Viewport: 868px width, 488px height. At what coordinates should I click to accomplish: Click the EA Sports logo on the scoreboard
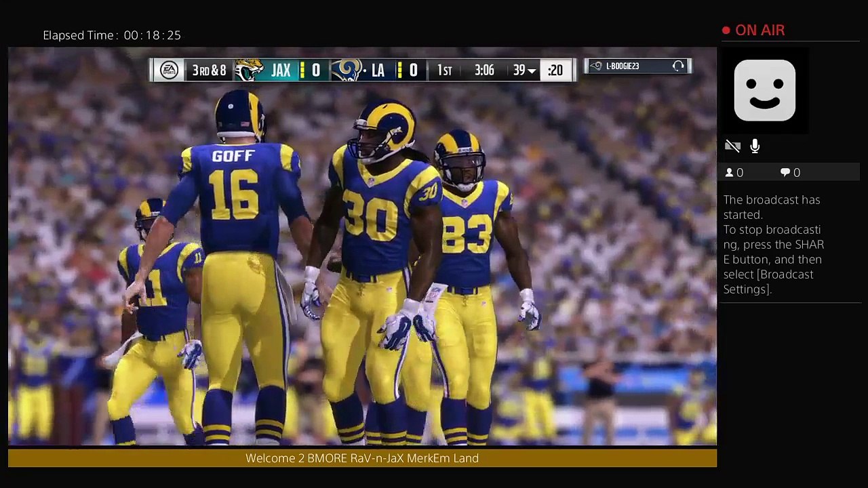[x=169, y=70]
